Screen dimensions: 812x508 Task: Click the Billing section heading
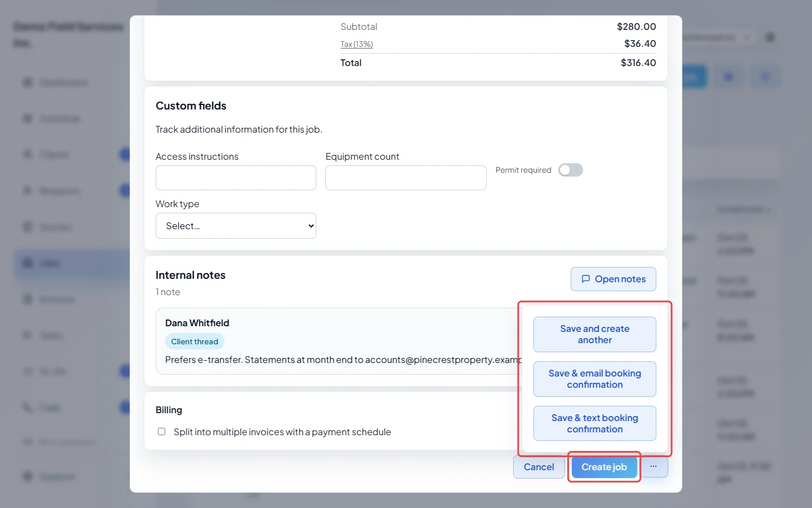point(169,410)
